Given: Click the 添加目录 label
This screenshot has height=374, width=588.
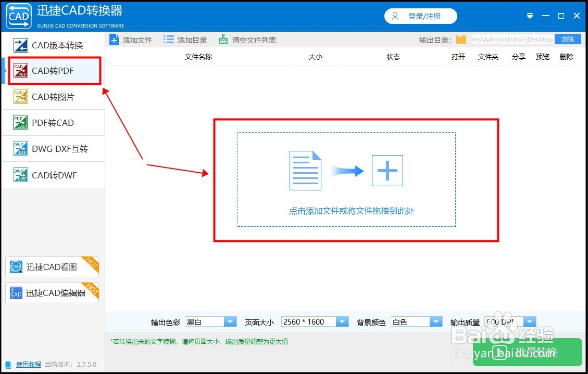Looking at the screenshot, I should (x=192, y=40).
